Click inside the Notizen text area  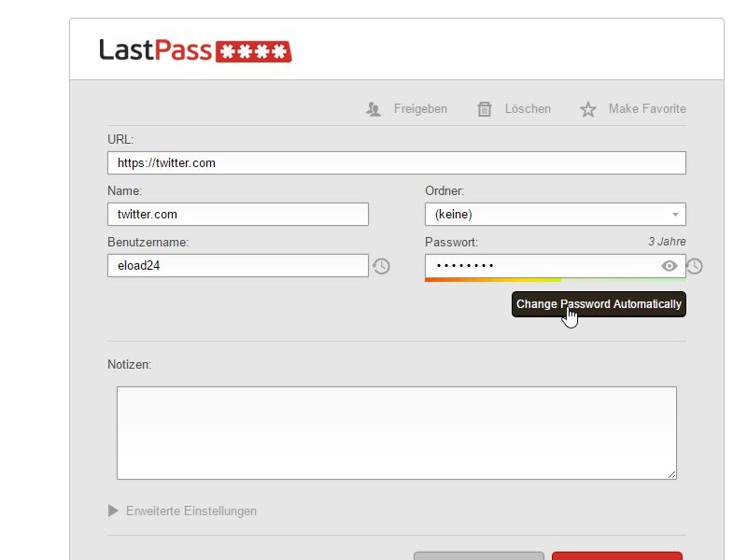pyautogui.click(x=397, y=433)
